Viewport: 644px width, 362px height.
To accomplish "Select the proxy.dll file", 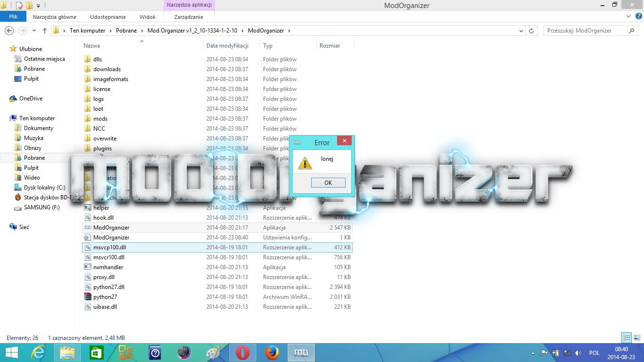I will click(217, 277).
